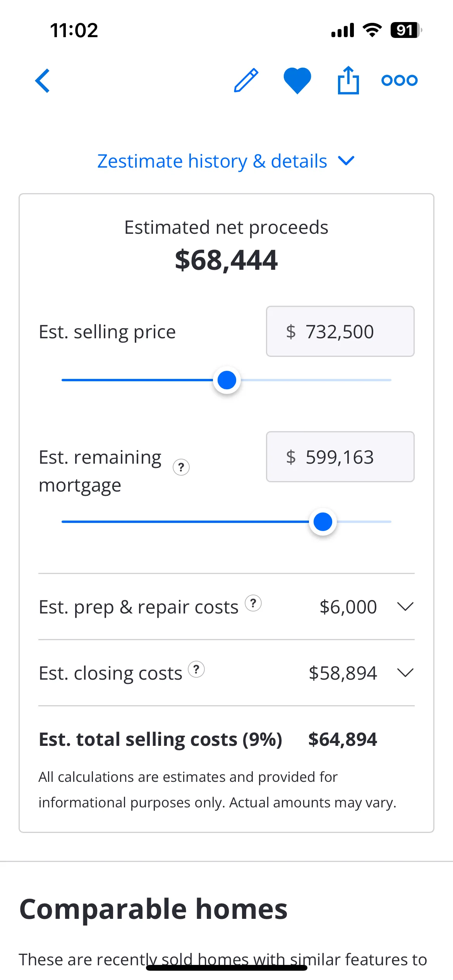Show help for Est. remaining mortgage
This screenshot has height=980, width=453.
pyautogui.click(x=181, y=467)
